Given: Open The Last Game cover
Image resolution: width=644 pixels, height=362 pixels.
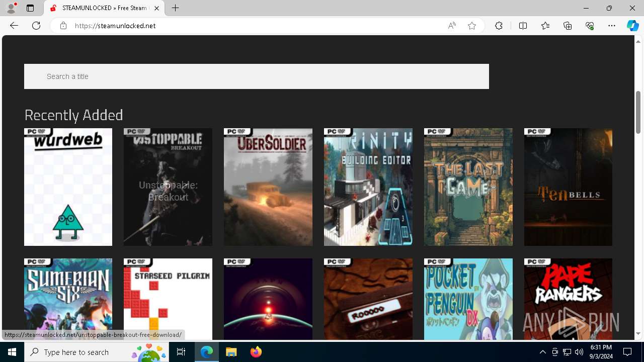Looking at the screenshot, I should [x=468, y=187].
